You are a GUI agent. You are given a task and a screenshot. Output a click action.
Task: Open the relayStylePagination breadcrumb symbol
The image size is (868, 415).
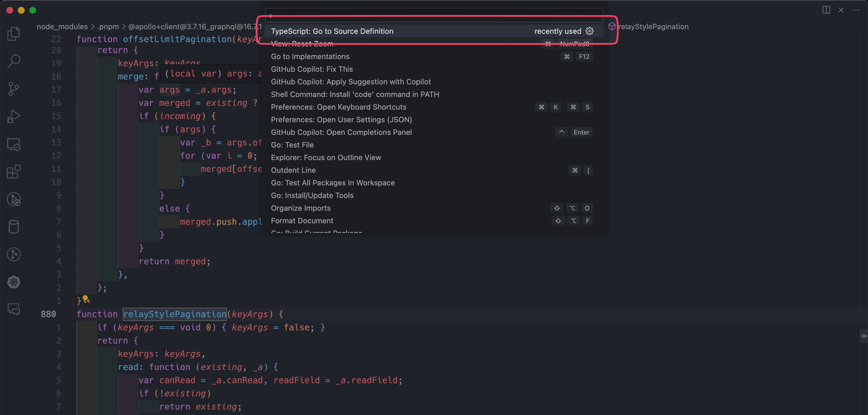(653, 27)
